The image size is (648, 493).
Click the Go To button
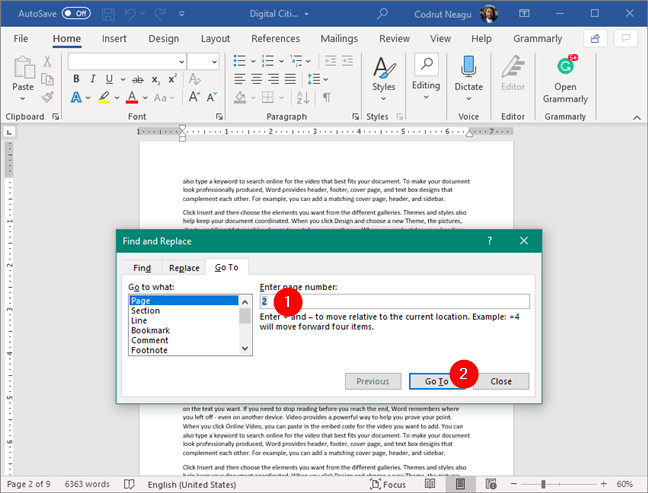coord(436,381)
